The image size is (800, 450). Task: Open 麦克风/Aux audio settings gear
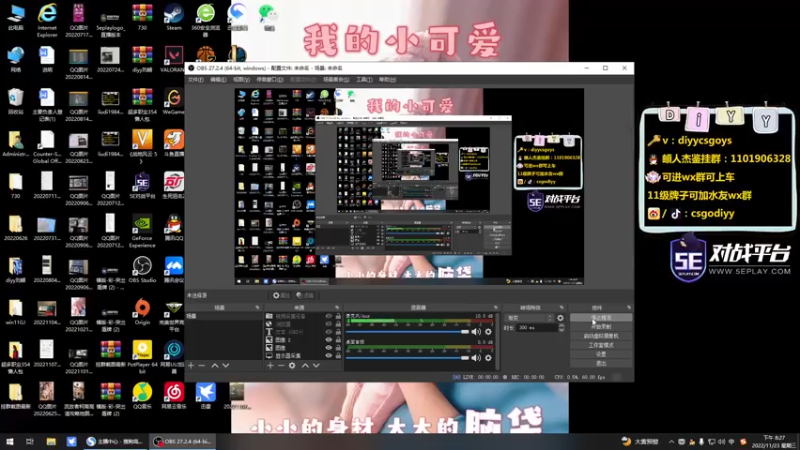(488, 332)
